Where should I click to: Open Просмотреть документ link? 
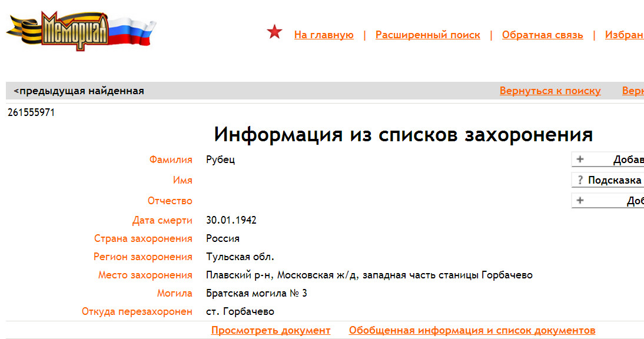[x=271, y=330]
